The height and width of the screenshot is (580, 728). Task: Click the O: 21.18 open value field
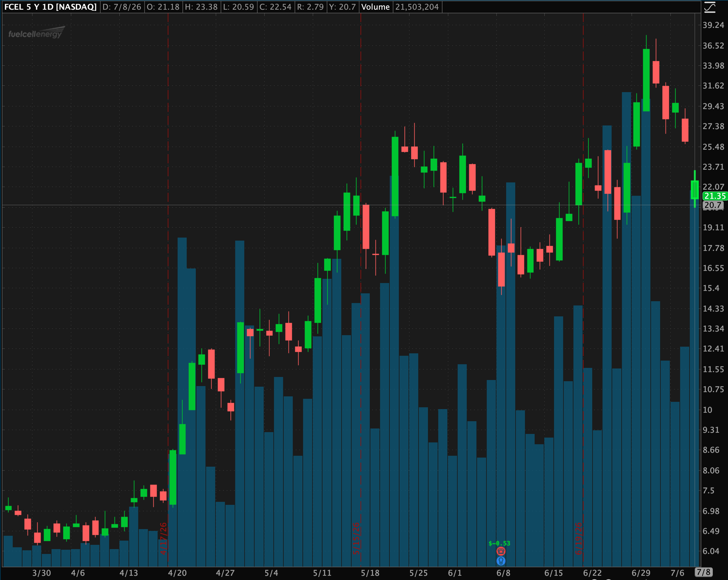click(163, 7)
